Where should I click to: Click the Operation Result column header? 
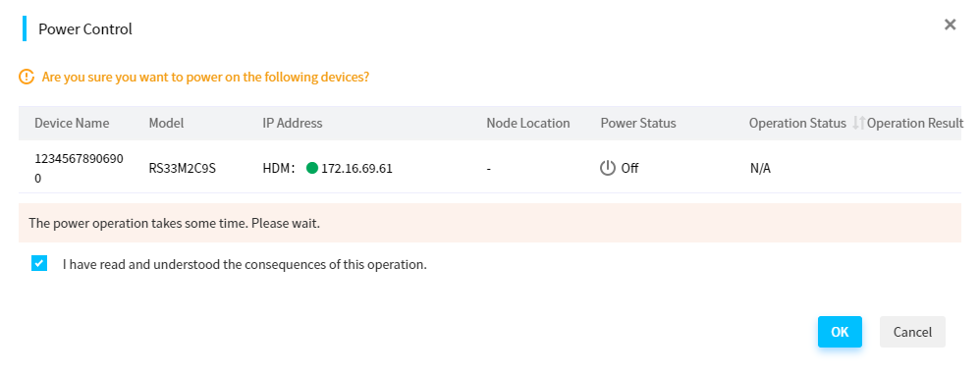point(914,123)
